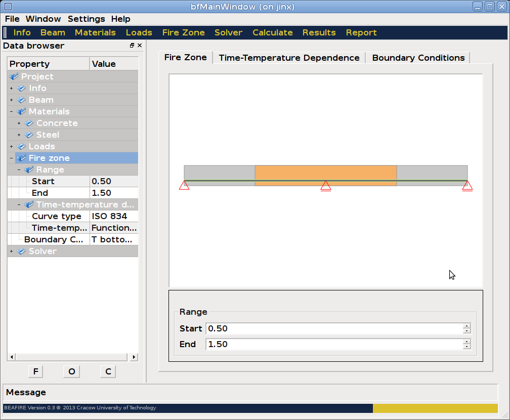Expand the Info tree node

pyautogui.click(x=11, y=88)
